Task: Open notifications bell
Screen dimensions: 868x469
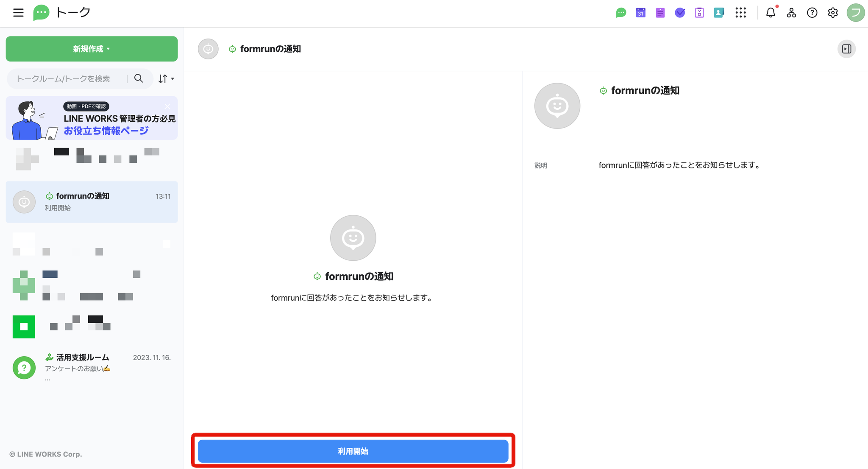Action: tap(771, 13)
